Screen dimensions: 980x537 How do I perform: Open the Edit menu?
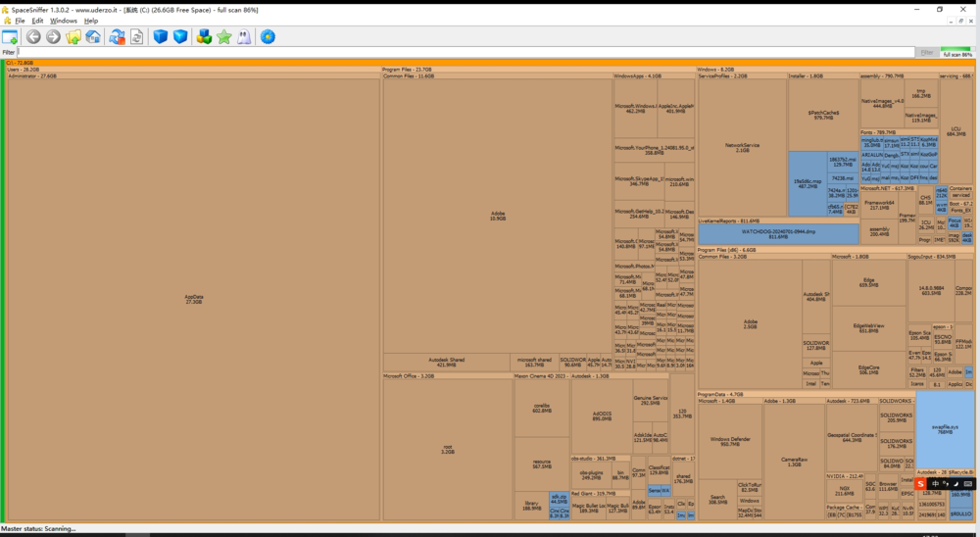point(37,21)
